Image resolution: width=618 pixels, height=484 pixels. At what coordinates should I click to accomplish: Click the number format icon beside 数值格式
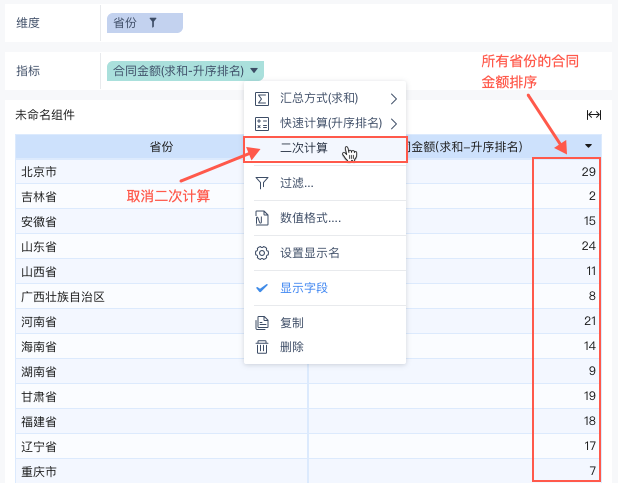(262, 218)
